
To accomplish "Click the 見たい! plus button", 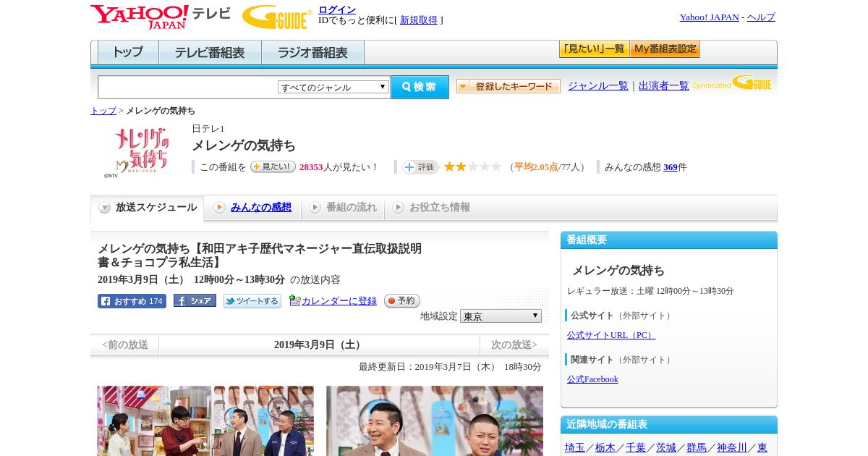I will click(x=273, y=166).
